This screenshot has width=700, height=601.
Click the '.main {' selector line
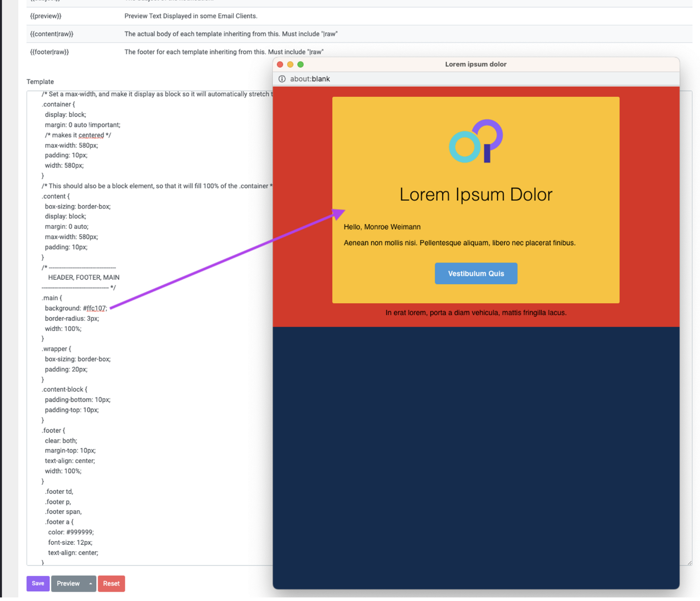(x=52, y=298)
